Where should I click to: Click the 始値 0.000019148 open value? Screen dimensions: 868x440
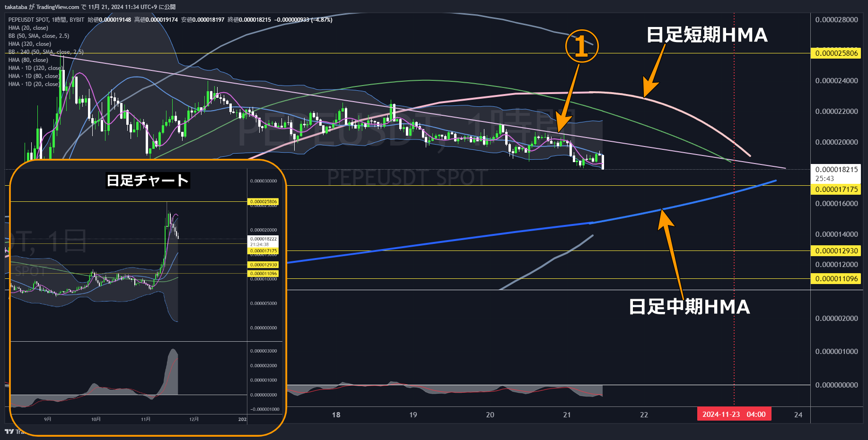pos(109,20)
